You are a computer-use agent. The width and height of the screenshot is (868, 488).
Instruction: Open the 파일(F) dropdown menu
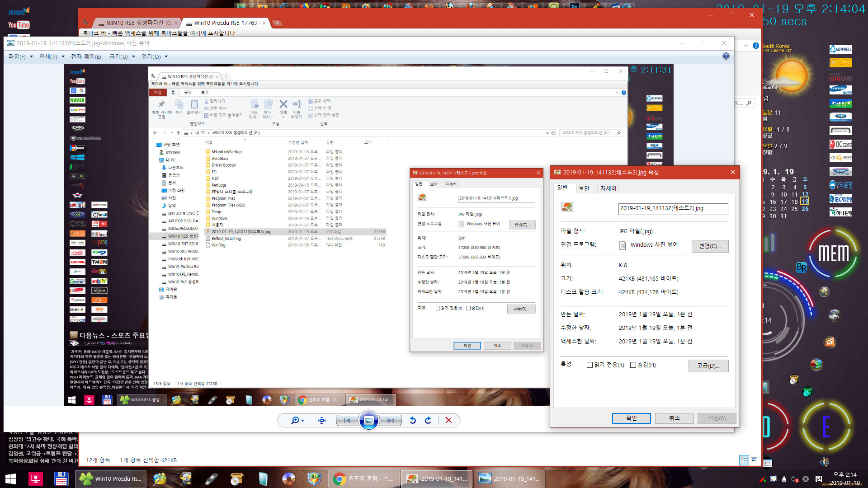(x=21, y=56)
